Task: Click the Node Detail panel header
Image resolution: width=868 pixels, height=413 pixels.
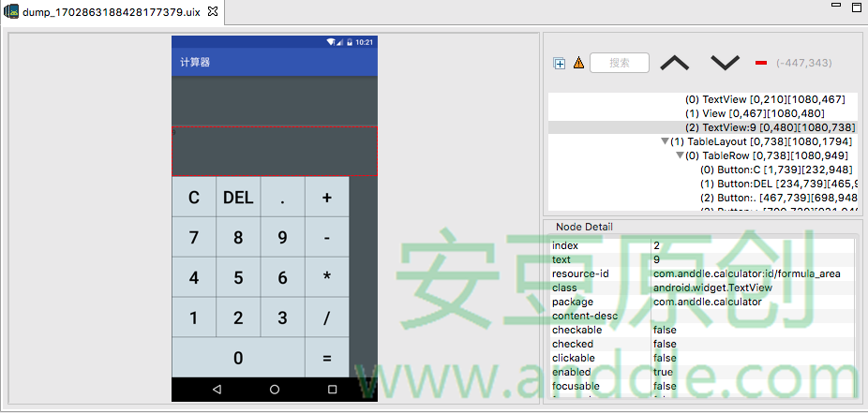Action: click(x=584, y=227)
